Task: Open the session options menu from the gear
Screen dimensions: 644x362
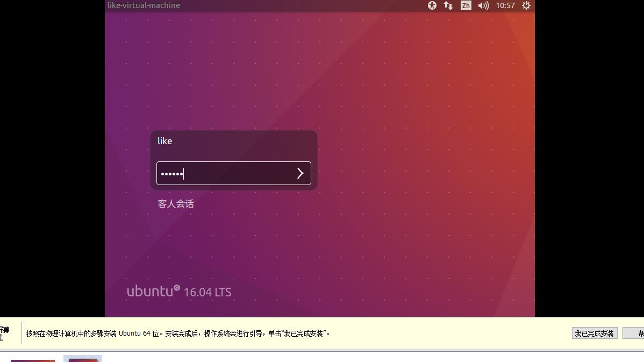Action: [x=526, y=5]
